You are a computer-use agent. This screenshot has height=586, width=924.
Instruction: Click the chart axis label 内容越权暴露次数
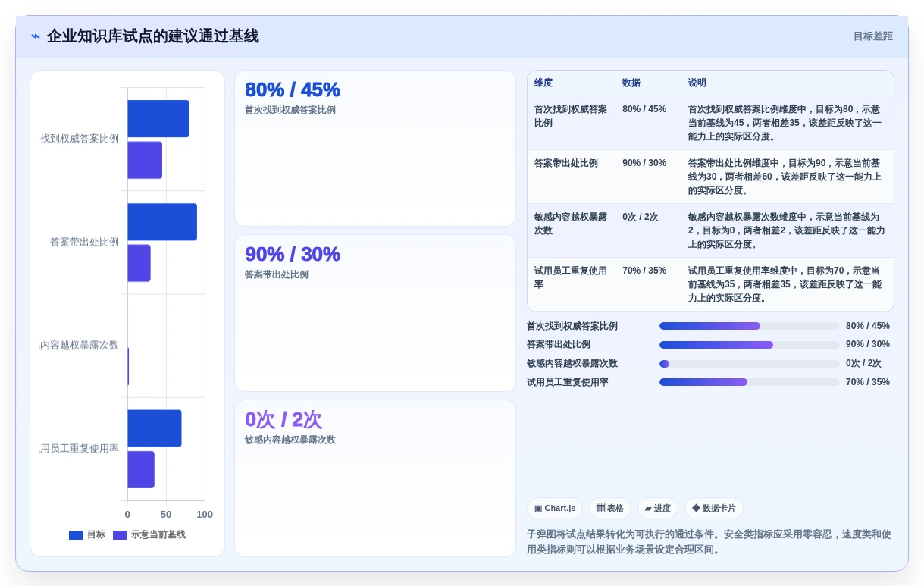point(80,345)
